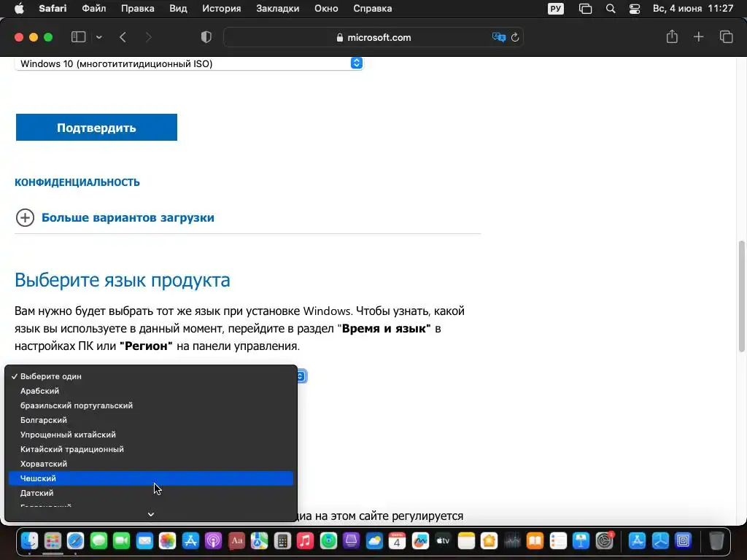Open the privacy report shield icon
This screenshot has height=560, width=747.
[206, 37]
